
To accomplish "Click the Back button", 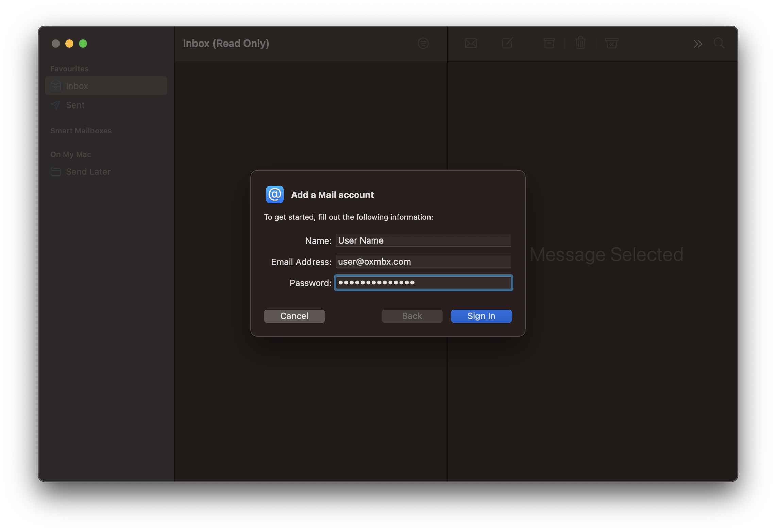I will [412, 316].
